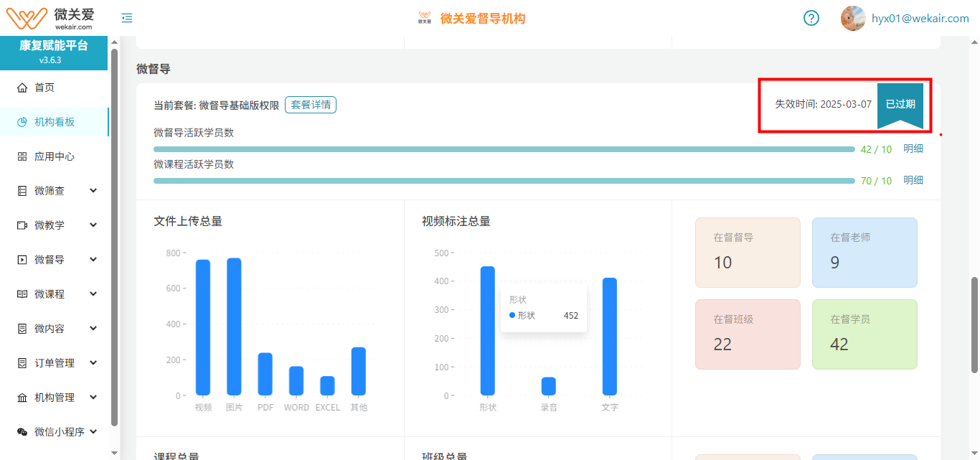
Task: Click the 微教学 video icon
Action: coord(22,225)
